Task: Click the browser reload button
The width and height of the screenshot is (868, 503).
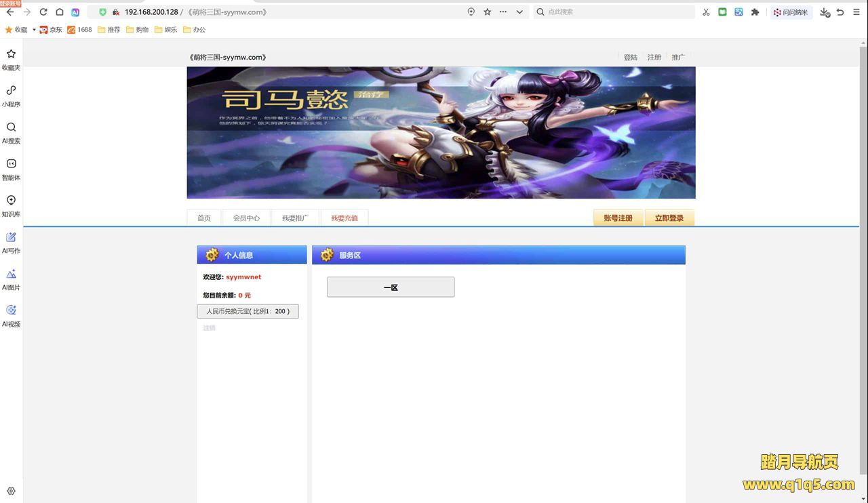Action: click(43, 12)
